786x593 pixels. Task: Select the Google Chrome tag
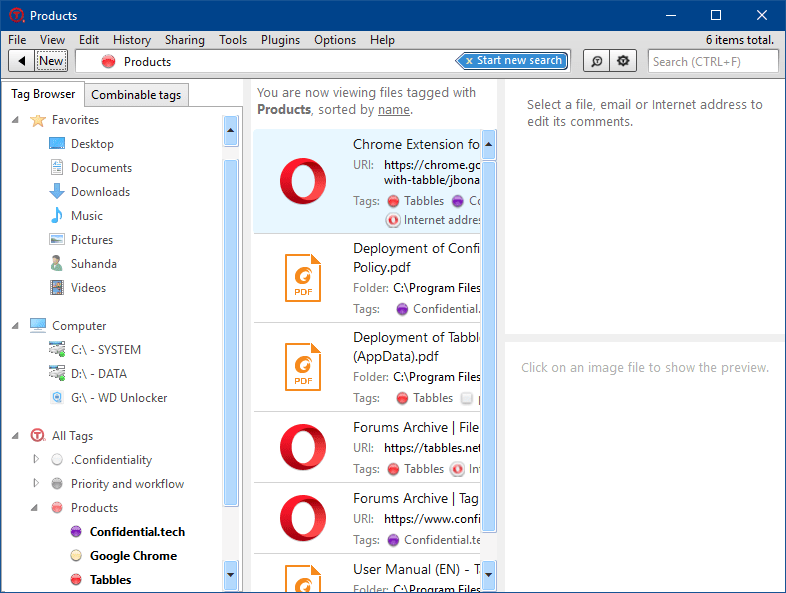(133, 556)
